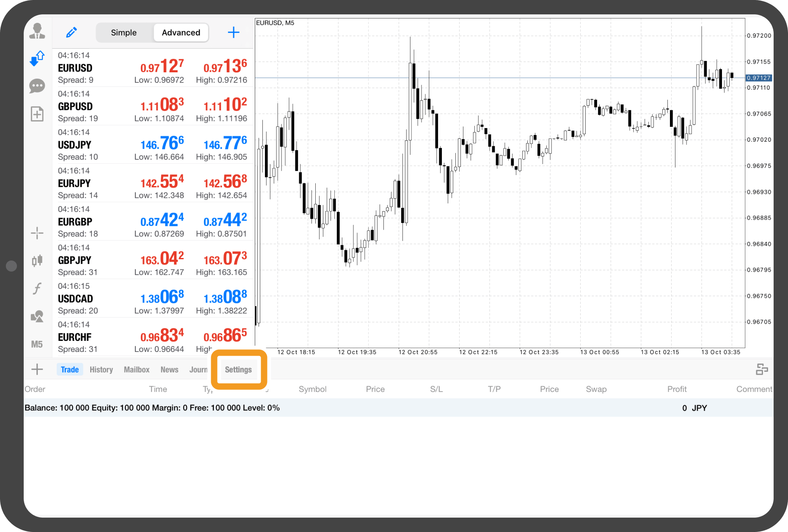Tap the plus icon beside Trade tab
The width and height of the screenshot is (788, 532).
point(37,369)
